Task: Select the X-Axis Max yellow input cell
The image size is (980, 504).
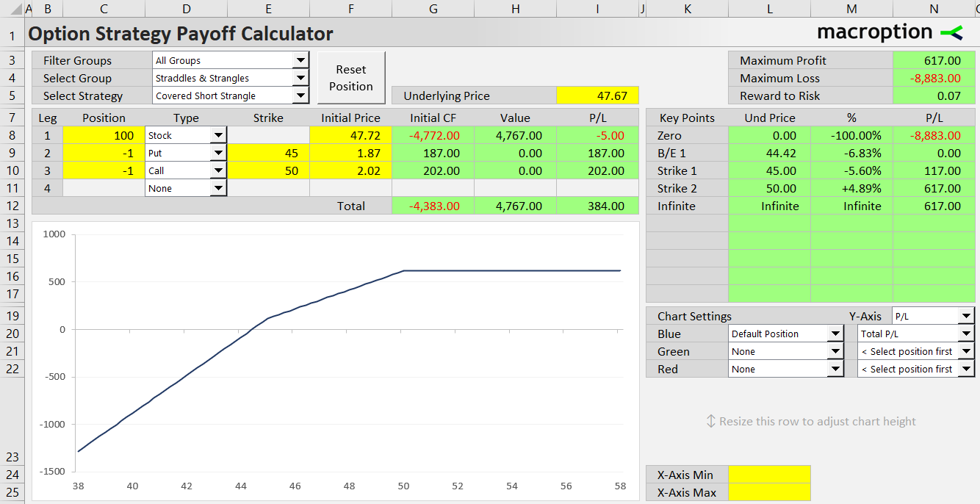Action: coord(769,492)
